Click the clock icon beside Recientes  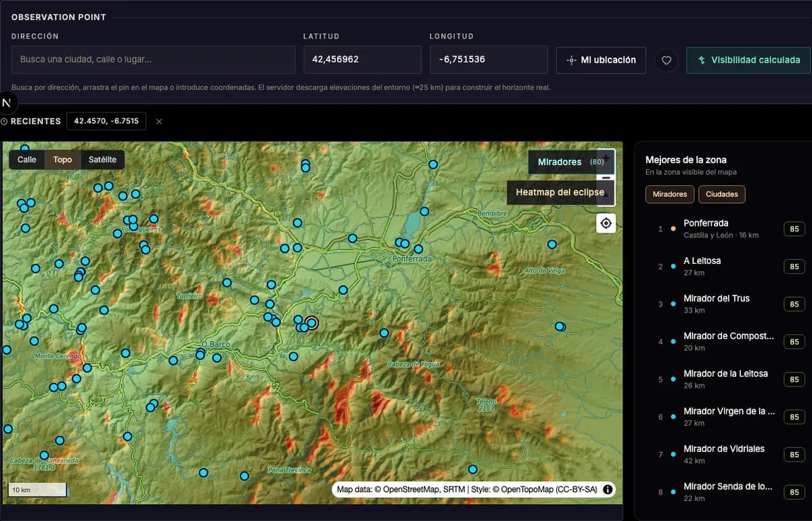coord(4,121)
